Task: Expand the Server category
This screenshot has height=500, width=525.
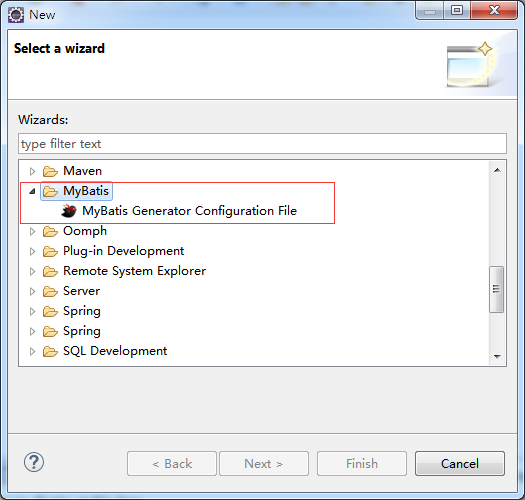Action: tap(32, 292)
